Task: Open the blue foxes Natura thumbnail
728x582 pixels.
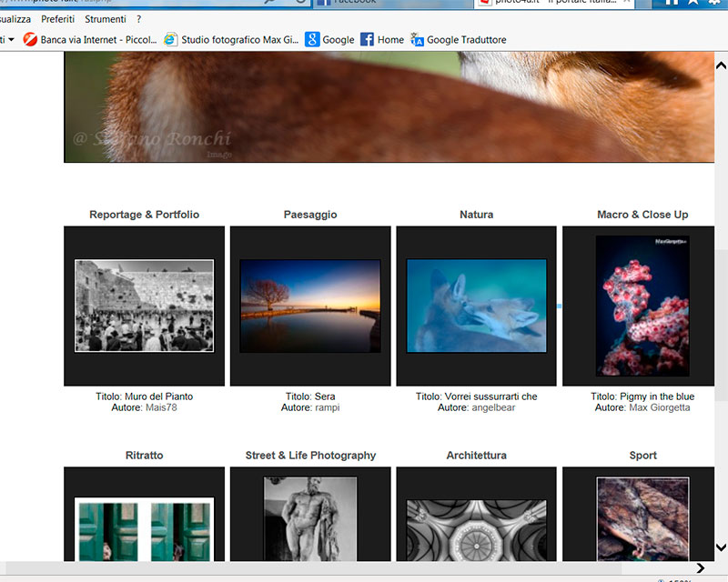Action: tap(476, 306)
